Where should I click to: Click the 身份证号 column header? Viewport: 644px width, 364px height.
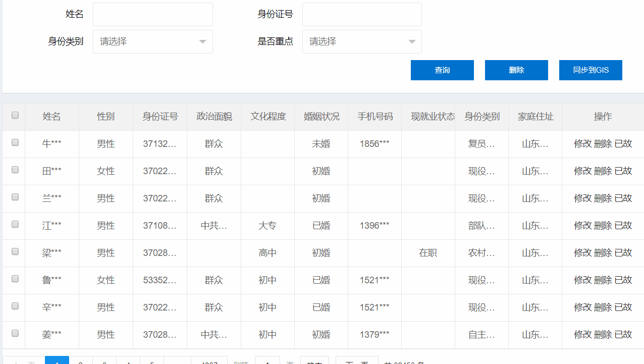click(x=160, y=117)
